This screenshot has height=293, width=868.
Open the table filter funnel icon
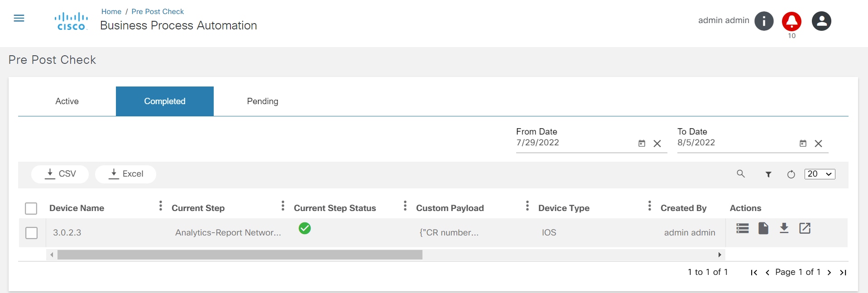768,174
